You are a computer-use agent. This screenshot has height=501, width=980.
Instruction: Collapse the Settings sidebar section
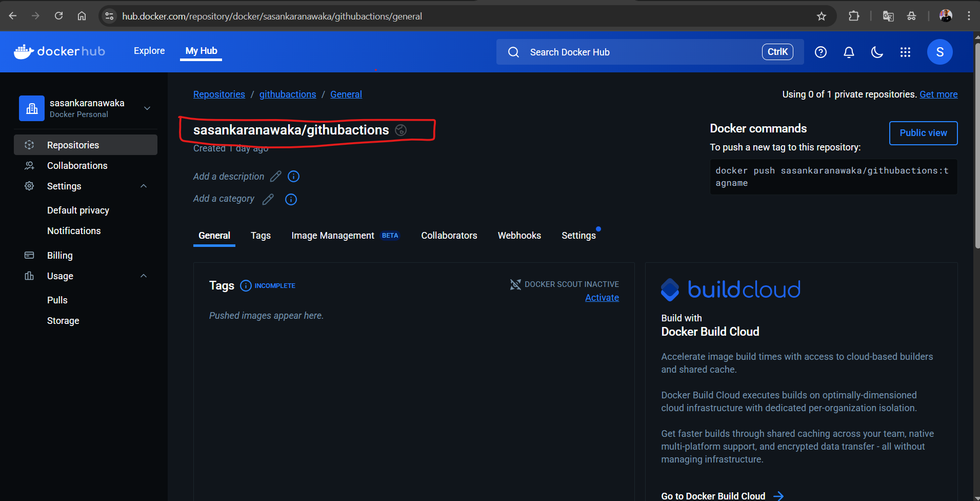[x=144, y=186]
